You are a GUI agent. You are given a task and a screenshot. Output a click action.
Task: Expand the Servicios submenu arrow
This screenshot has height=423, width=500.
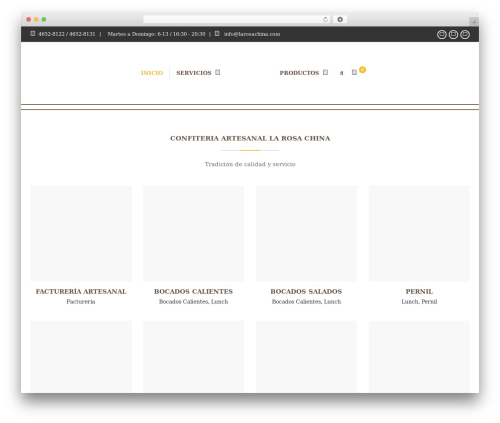point(218,72)
